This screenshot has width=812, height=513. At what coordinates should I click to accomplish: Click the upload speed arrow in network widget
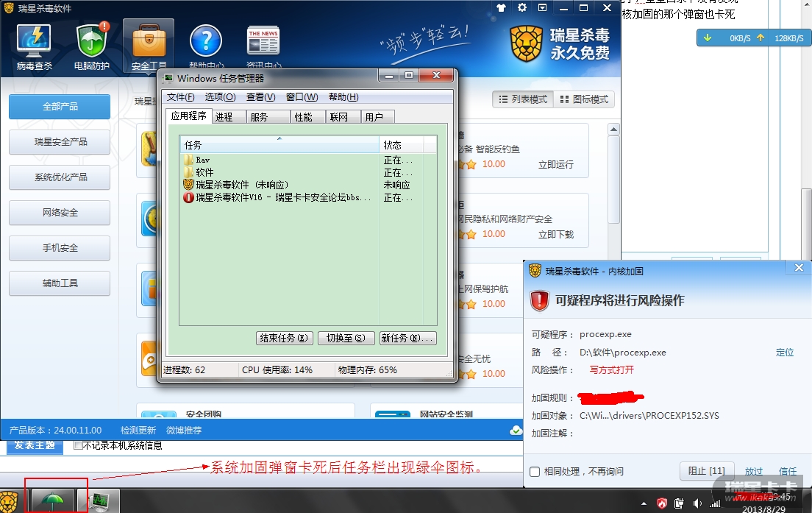coord(761,38)
